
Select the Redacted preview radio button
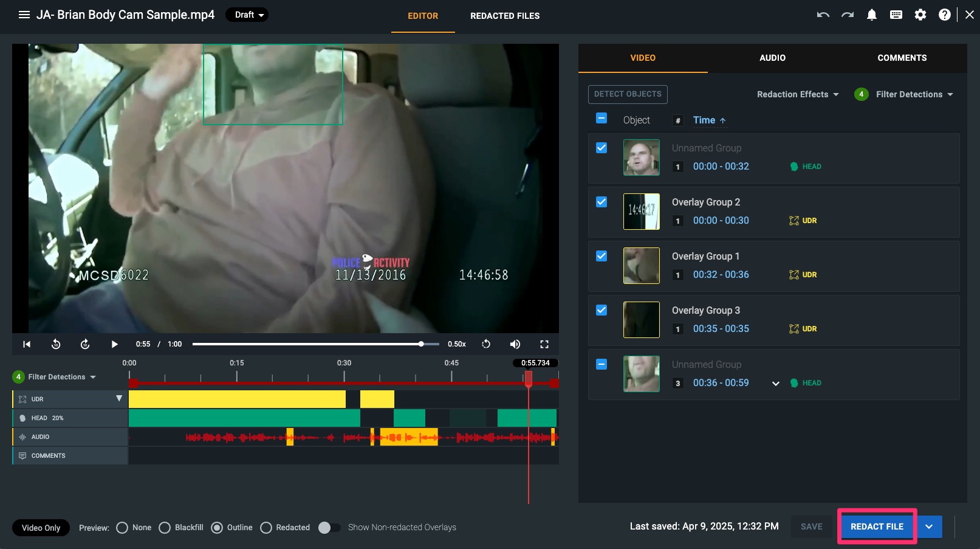(266, 528)
